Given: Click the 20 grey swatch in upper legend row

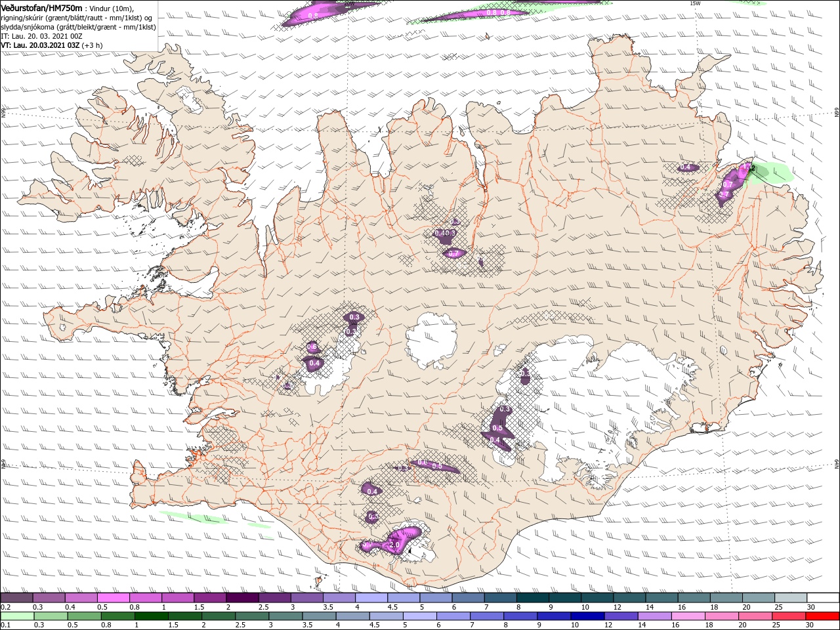Looking at the screenshot, I should (758, 598).
